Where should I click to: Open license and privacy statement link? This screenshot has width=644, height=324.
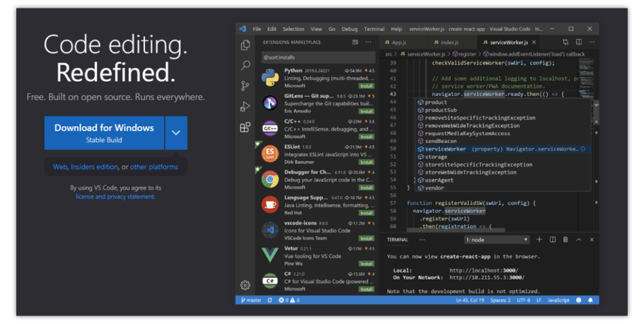click(x=116, y=196)
